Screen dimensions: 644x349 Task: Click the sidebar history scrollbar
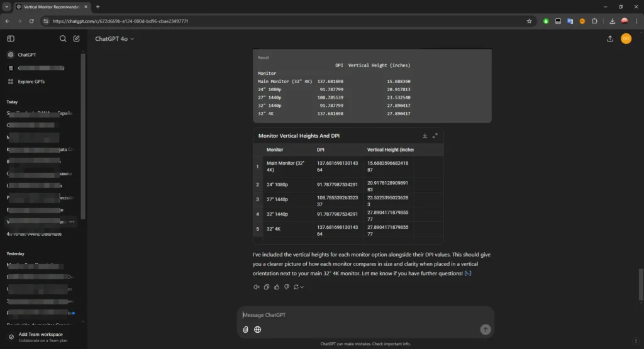[x=83, y=135]
